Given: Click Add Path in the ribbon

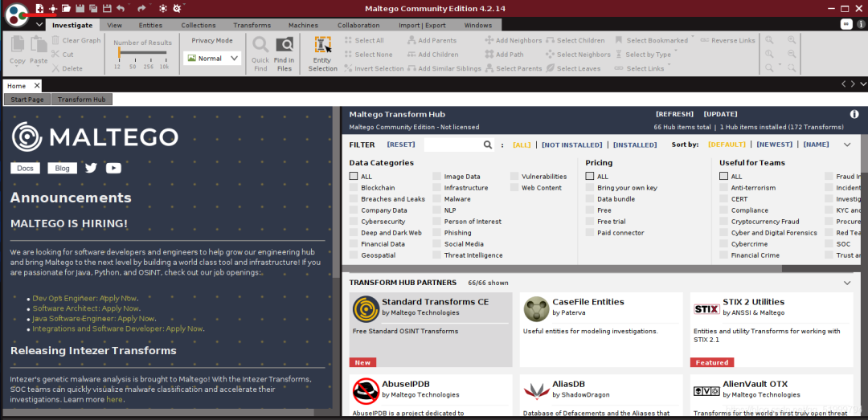Looking at the screenshot, I should pyautogui.click(x=504, y=55).
